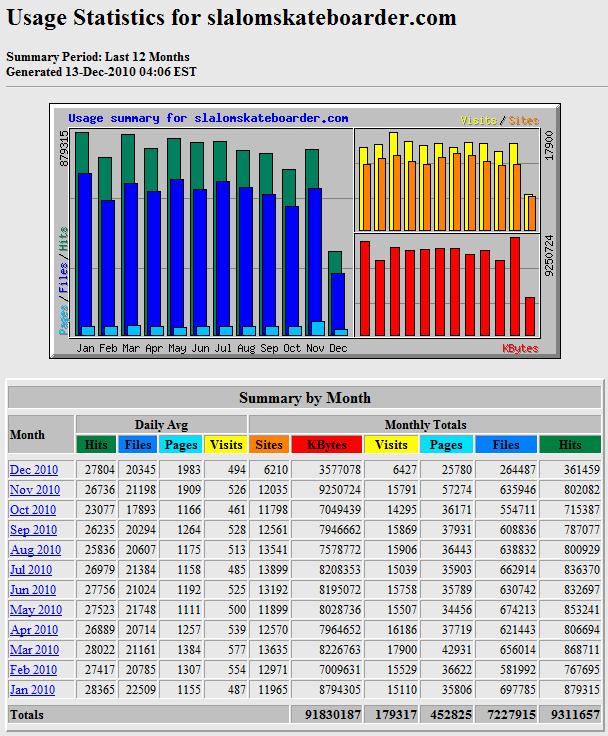
Task: Open the May 2010 monthly report
Action: coord(35,610)
